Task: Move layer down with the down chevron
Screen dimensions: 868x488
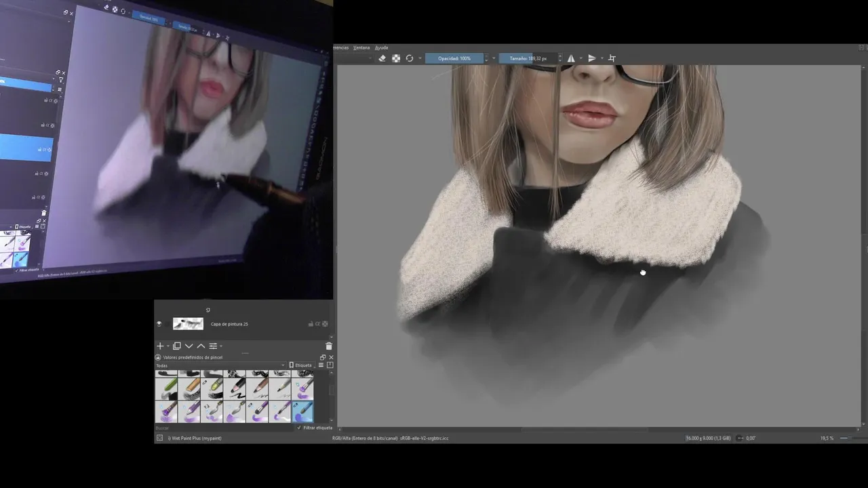Action: pyautogui.click(x=189, y=346)
